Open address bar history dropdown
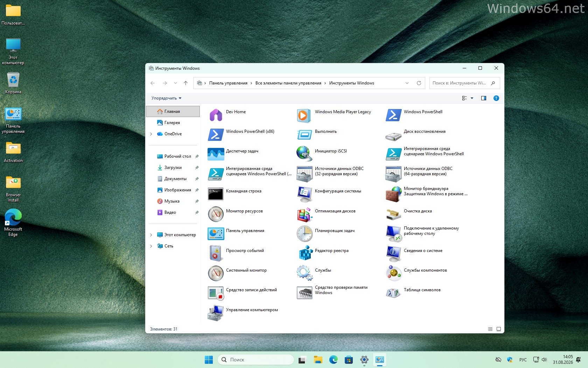This screenshot has width=588, height=368. (407, 83)
